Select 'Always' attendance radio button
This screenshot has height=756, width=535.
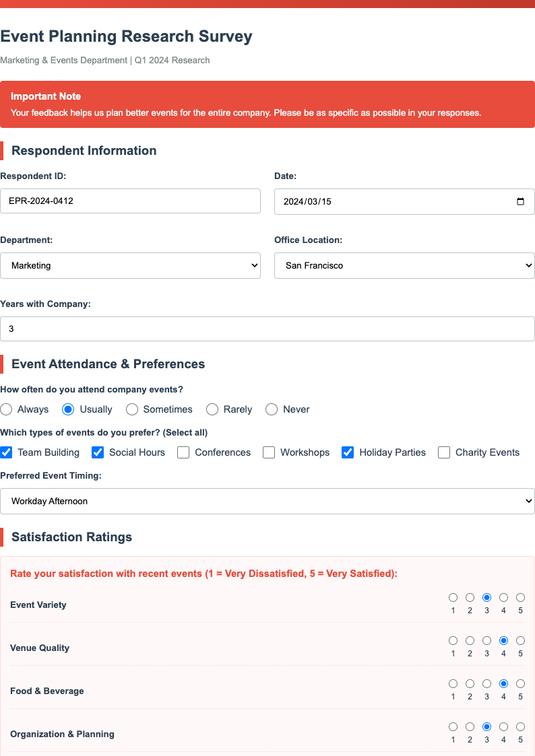pos(6,409)
